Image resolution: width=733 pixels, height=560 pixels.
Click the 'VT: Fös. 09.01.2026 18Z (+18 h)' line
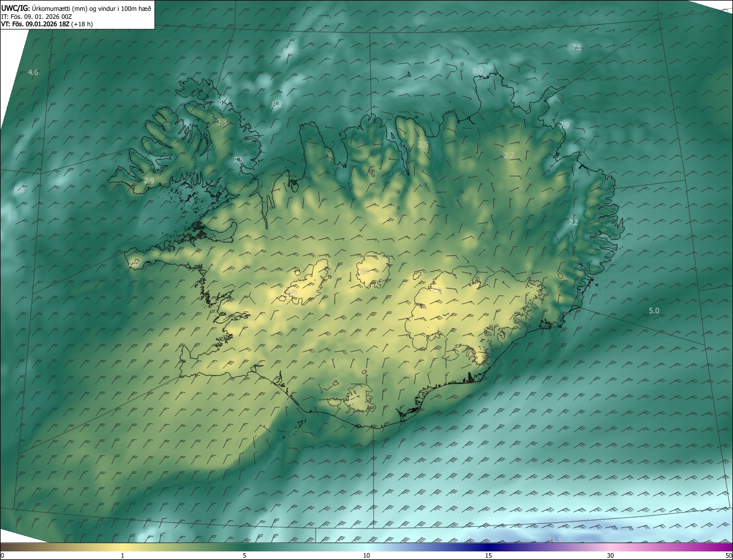47,24
